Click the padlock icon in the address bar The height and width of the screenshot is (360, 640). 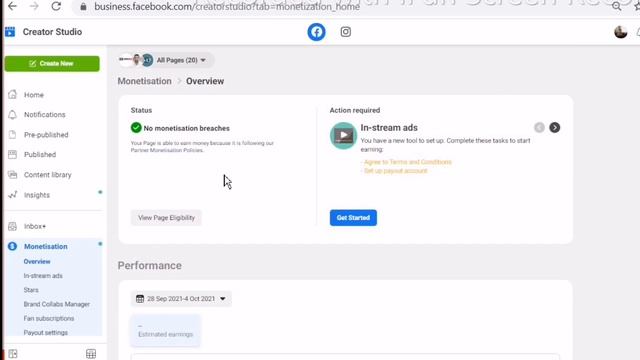point(83,7)
